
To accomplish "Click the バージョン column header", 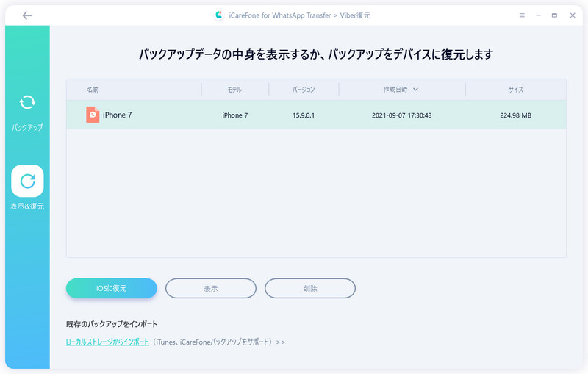I will click(x=304, y=90).
